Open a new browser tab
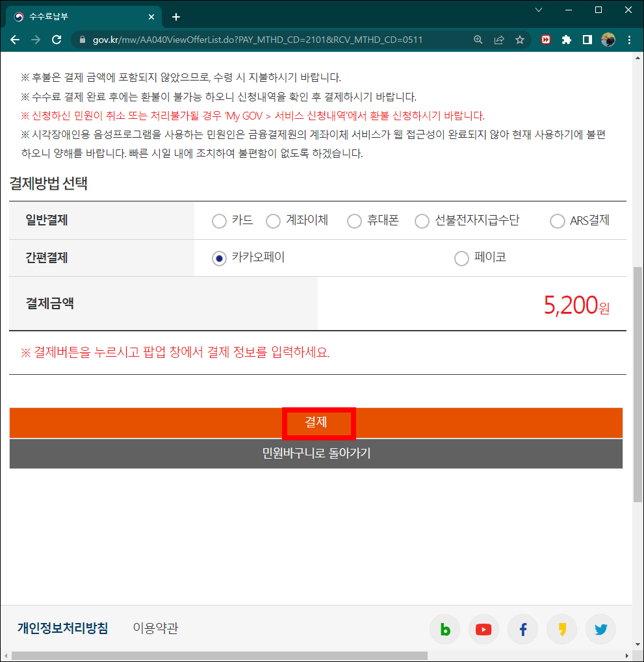 point(175,16)
